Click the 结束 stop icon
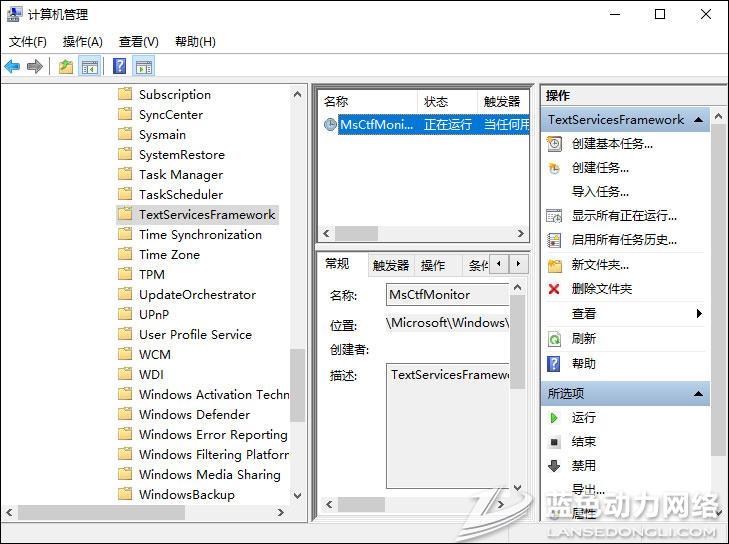Screen dimensions: 729x544 [x=554, y=442]
